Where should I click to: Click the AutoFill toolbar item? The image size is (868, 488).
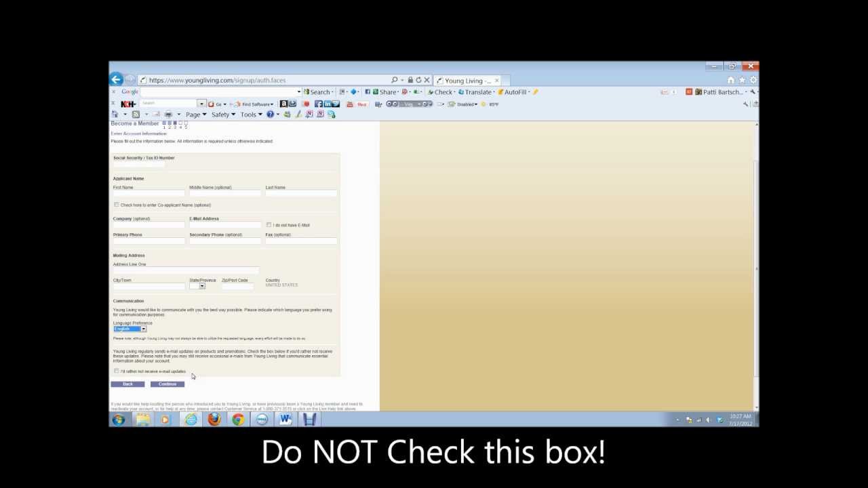[x=513, y=92]
